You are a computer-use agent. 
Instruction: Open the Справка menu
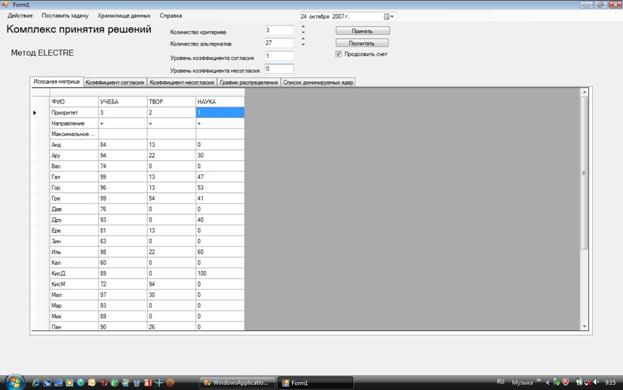(170, 16)
